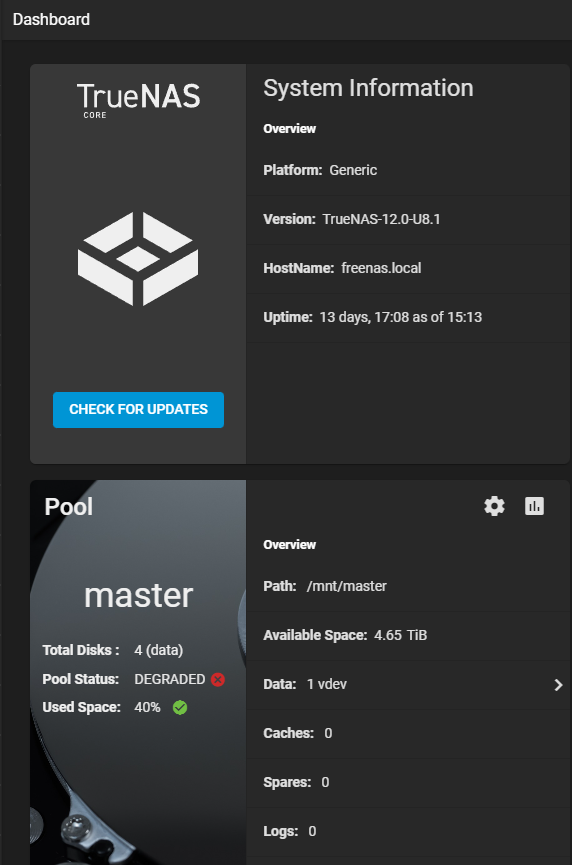Open pool settings gear icon

point(494,506)
